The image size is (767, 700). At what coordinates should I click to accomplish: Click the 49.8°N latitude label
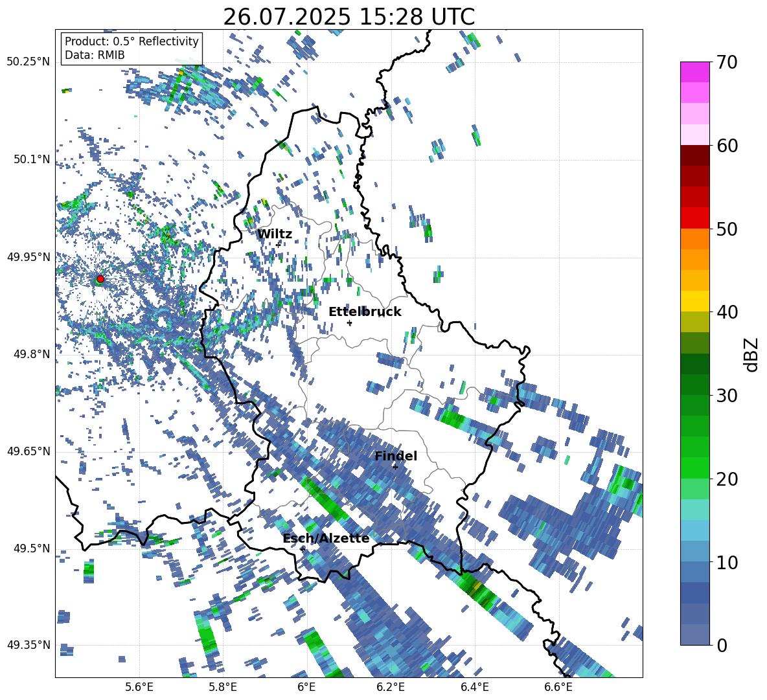click(x=32, y=354)
